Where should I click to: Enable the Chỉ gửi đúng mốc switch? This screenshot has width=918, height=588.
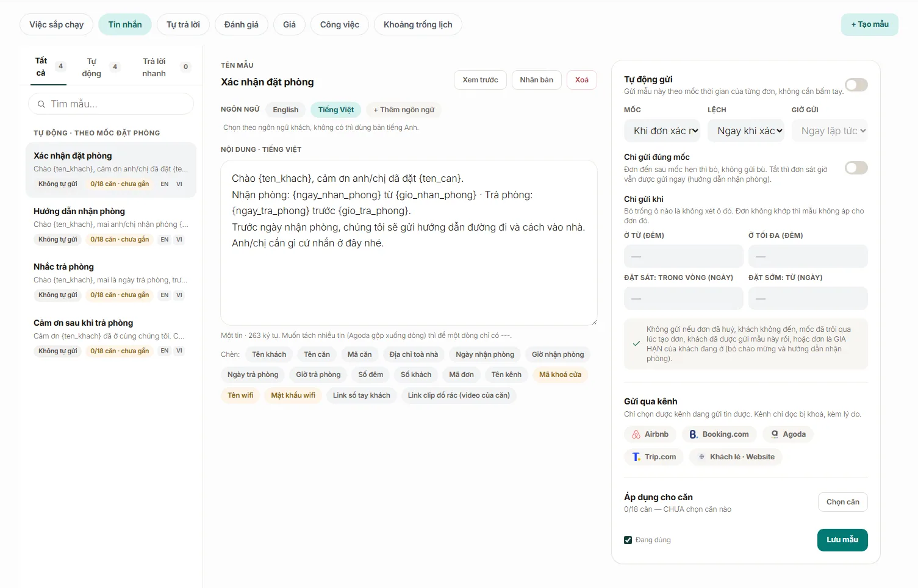[856, 168]
